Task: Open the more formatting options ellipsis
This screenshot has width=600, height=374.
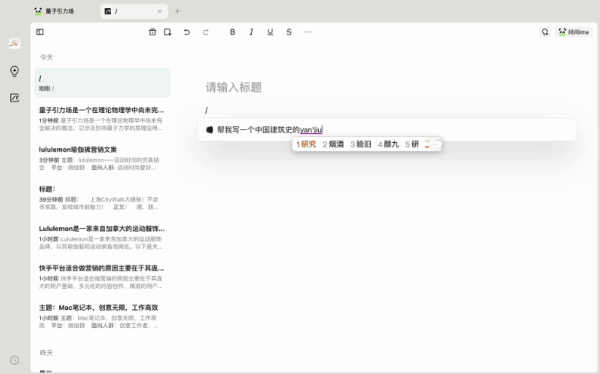Action: 308,32
